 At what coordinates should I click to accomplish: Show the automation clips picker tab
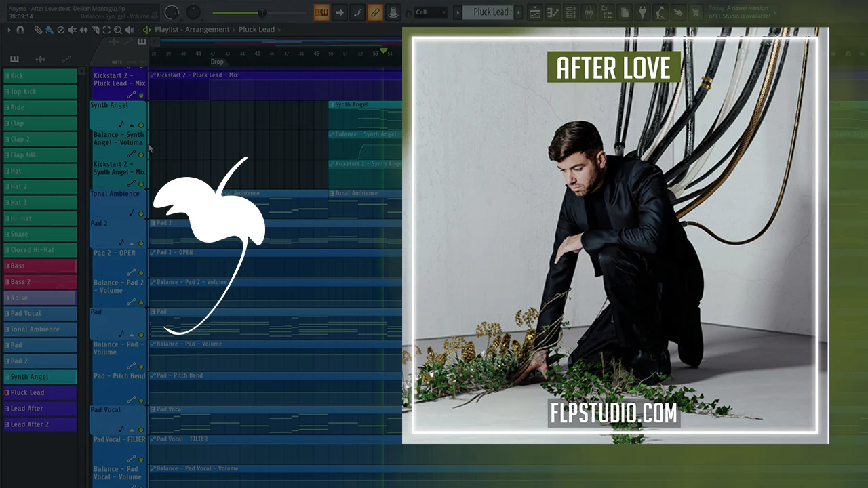coord(66,59)
